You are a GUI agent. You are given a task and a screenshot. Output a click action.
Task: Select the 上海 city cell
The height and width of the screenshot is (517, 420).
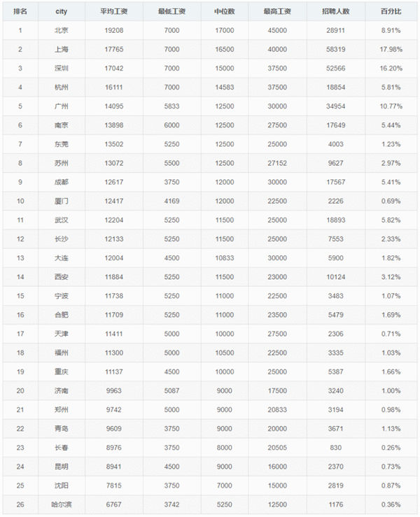click(62, 50)
